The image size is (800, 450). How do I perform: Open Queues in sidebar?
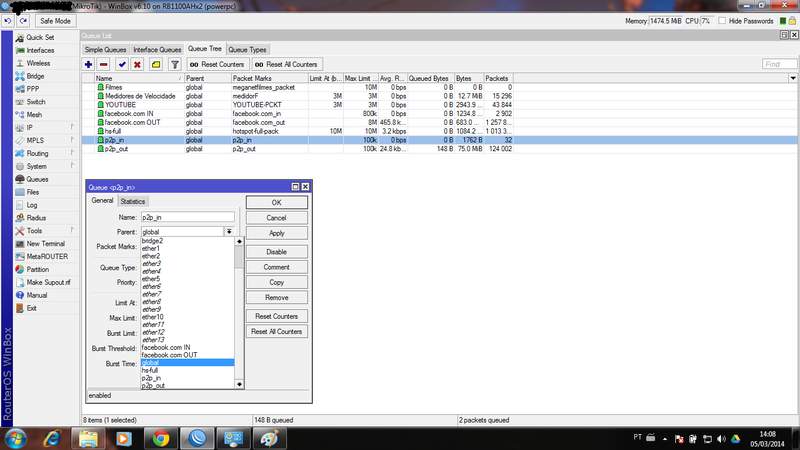point(37,179)
